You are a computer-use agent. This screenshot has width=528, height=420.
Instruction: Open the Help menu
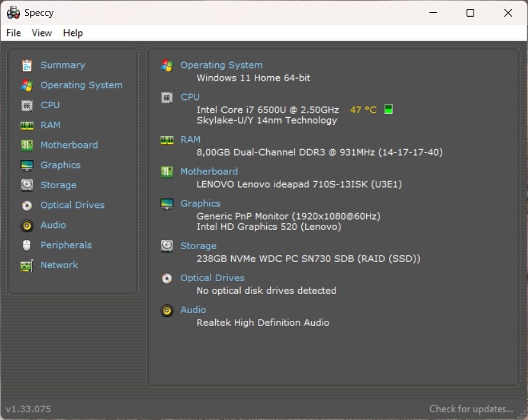tap(72, 33)
